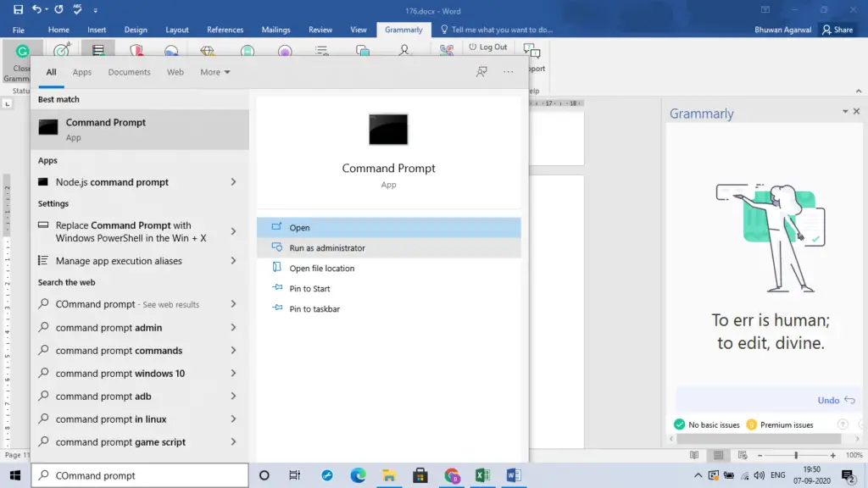The image size is (868, 488).
Task: Click Open in Command Prompt actions
Action: [x=388, y=227]
